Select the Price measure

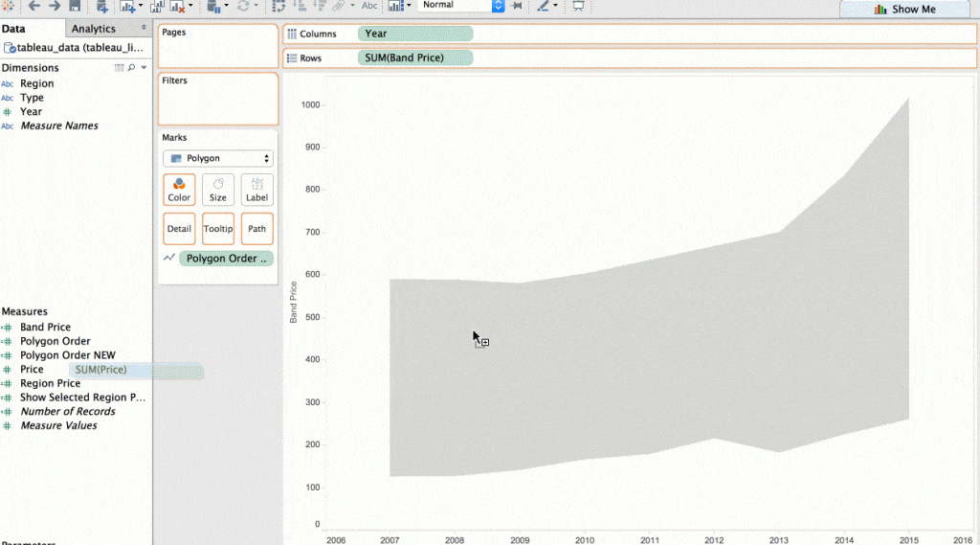(32, 369)
